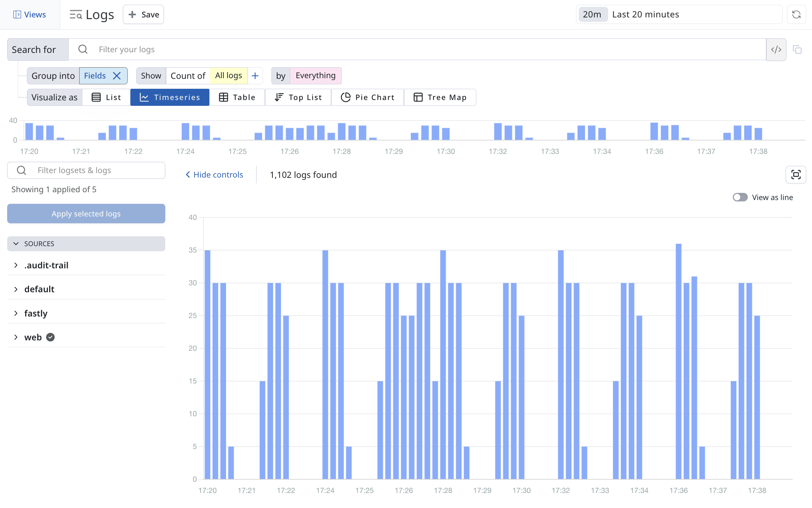The height and width of the screenshot is (508, 812).
Task: Expand the default source tree item
Action: click(16, 288)
